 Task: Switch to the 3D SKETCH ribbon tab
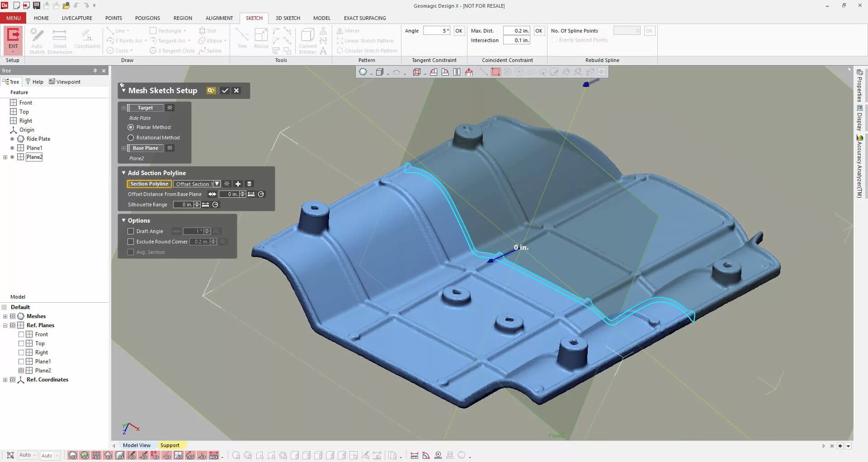[288, 18]
